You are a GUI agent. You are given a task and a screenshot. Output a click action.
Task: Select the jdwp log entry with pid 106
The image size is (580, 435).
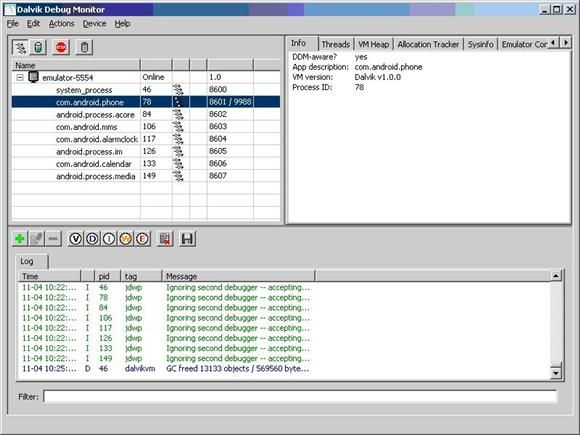pyautogui.click(x=284, y=318)
